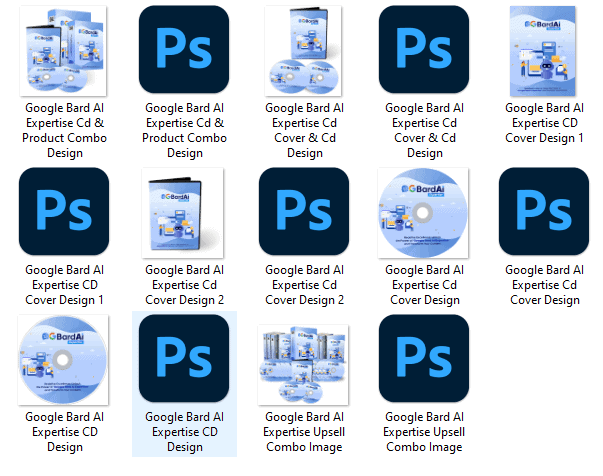Select the Photoshop icon for Upsell Combo Image

coord(424,358)
